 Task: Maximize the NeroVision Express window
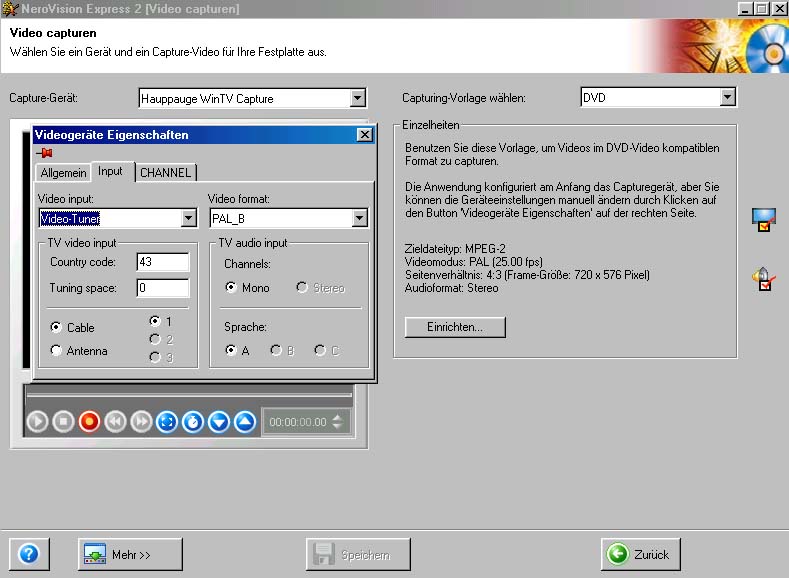[x=762, y=9]
